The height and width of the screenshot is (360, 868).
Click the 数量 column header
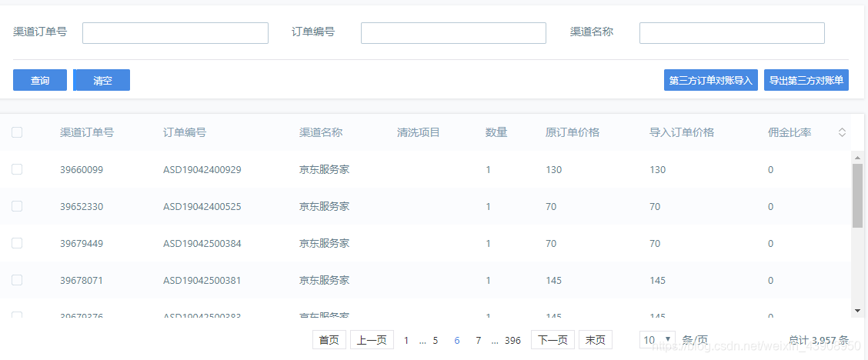click(496, 133)
